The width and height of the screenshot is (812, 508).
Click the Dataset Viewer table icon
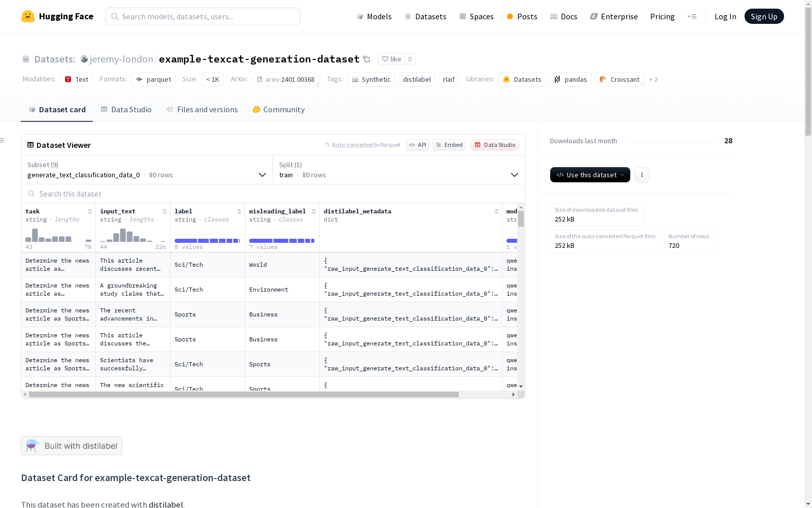[x=30, y=145]
